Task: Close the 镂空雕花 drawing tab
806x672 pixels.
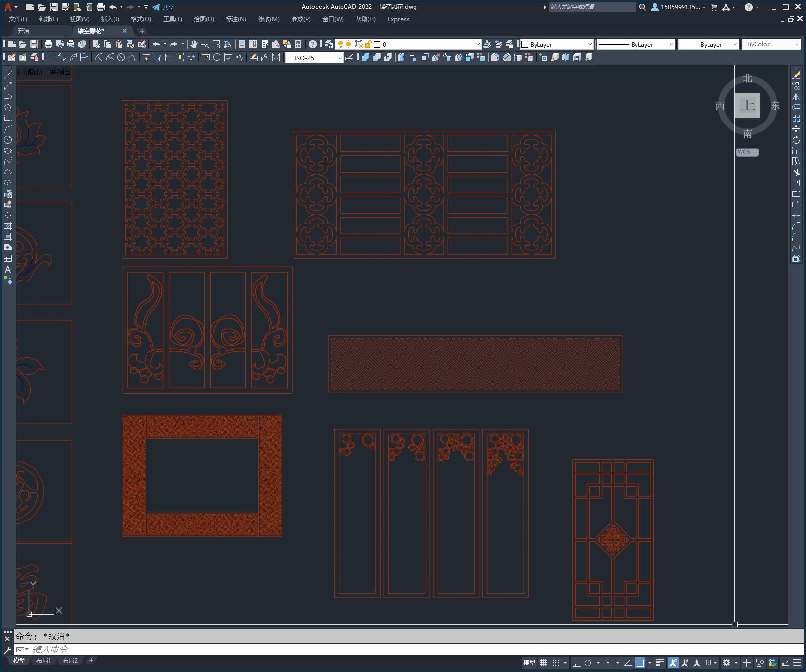Action: pyautogui.click(x=124, y=31)
